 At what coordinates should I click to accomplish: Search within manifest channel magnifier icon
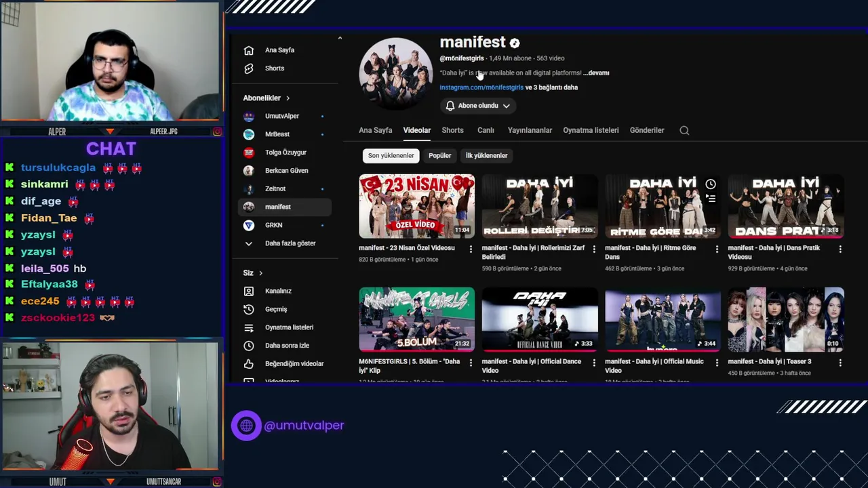coord(684,130)
